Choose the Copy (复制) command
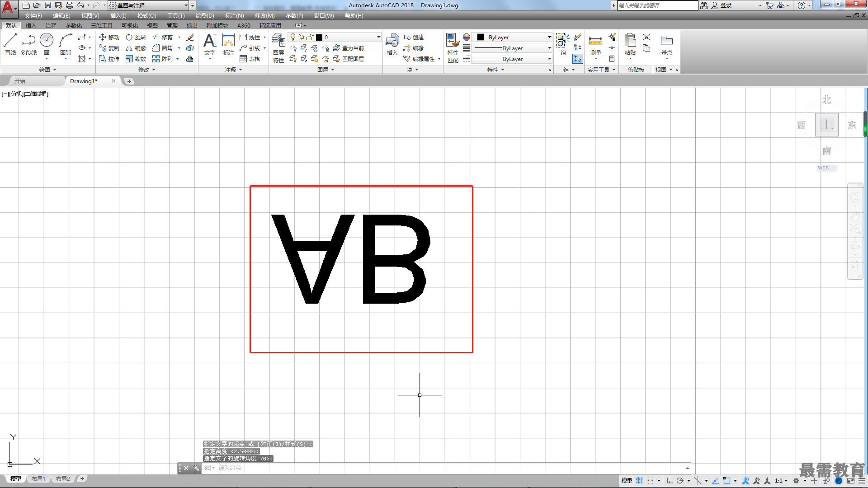The image size is (868, 488). pyautogui.click(x=109, y=48)
